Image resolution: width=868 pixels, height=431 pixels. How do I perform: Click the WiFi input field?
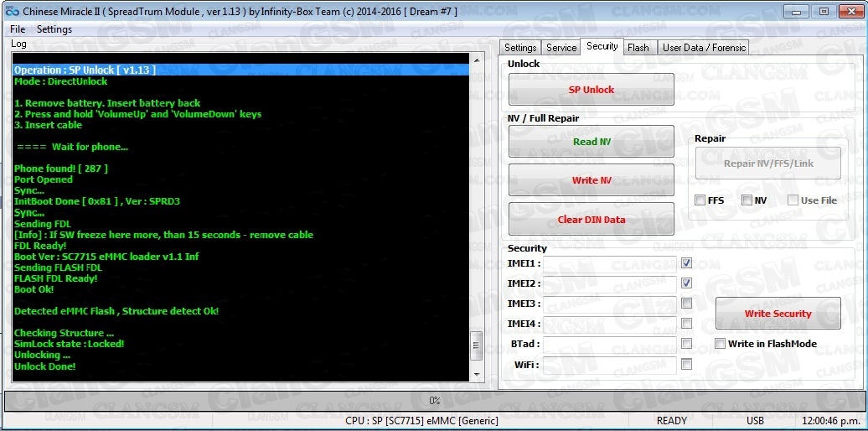point(610,365)
